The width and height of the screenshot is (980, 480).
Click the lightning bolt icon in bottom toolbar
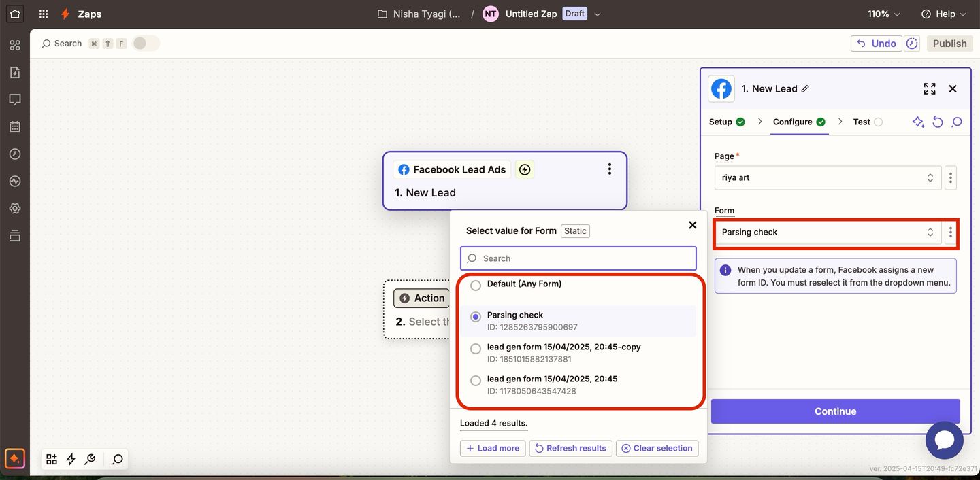pos(71,459)
